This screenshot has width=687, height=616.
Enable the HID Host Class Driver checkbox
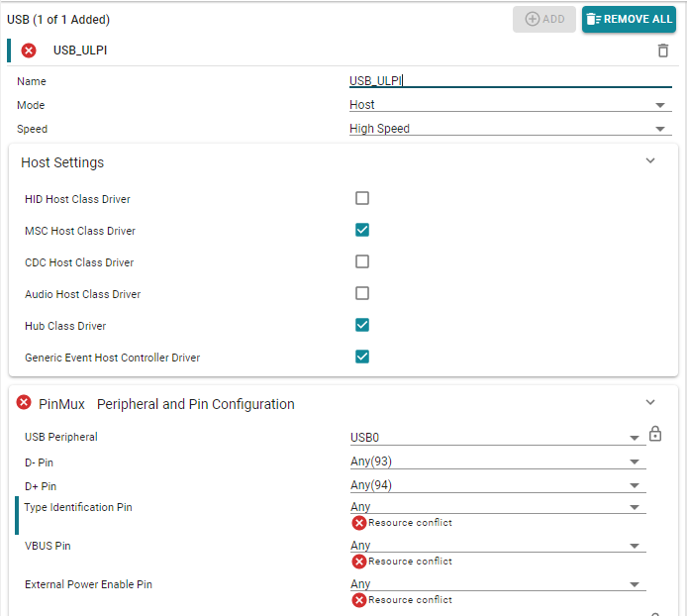[362, 198]
